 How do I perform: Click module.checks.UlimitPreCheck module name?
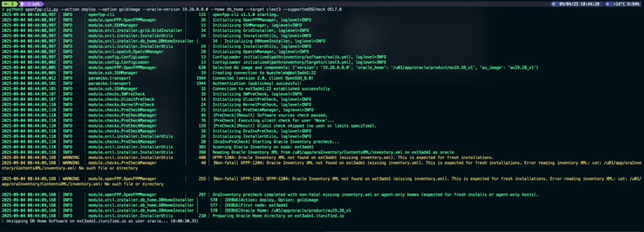point(121,100)
